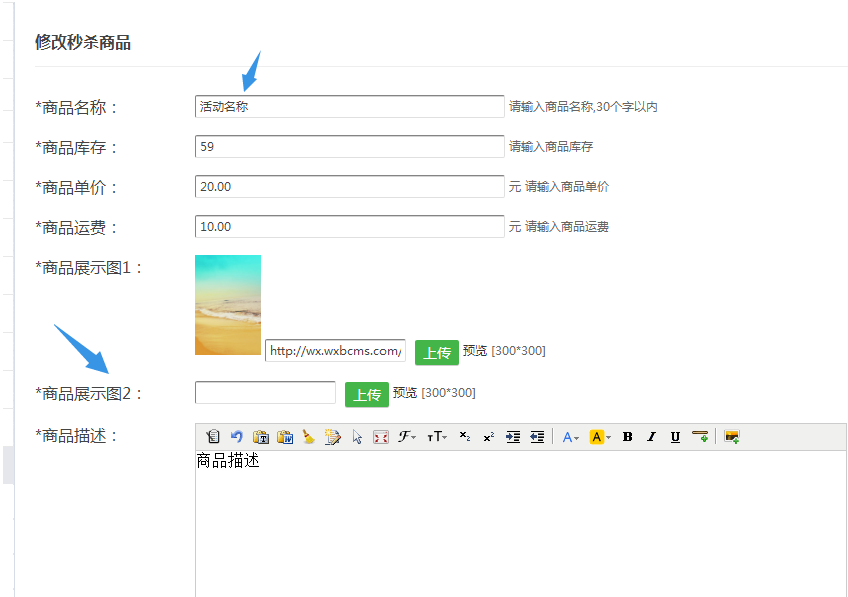The width and height of the screenshot is (848, 597).
Task: Toggle Bold formatting in the editor
Action: click(627, 435)
